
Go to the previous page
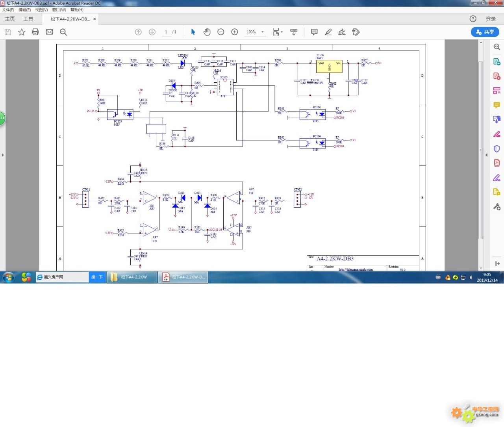coord(138,32)
